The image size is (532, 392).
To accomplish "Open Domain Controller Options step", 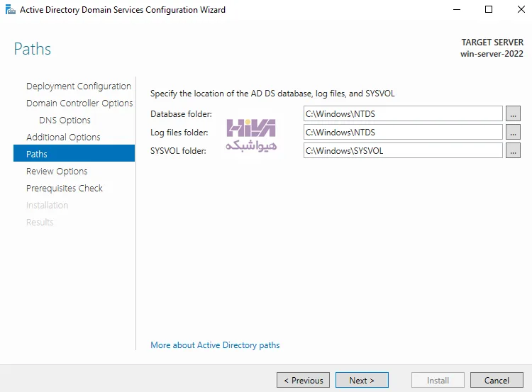I will point(79,103).
